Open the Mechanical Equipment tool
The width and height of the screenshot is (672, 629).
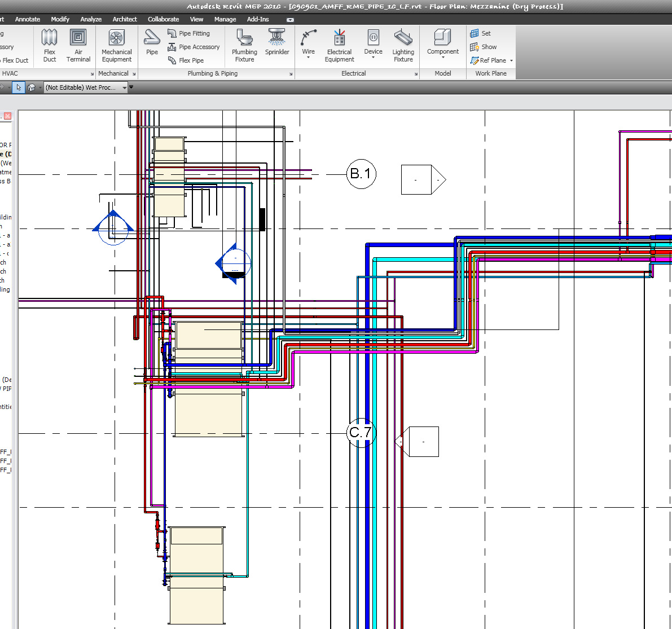116,45
